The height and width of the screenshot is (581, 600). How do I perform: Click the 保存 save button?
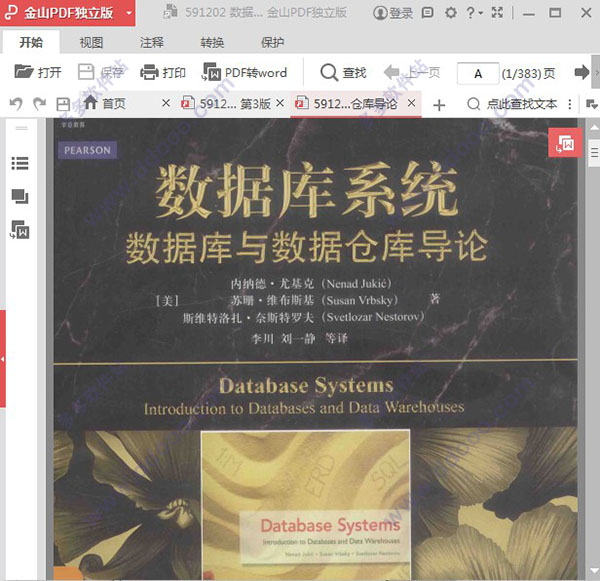coord(100,72)
